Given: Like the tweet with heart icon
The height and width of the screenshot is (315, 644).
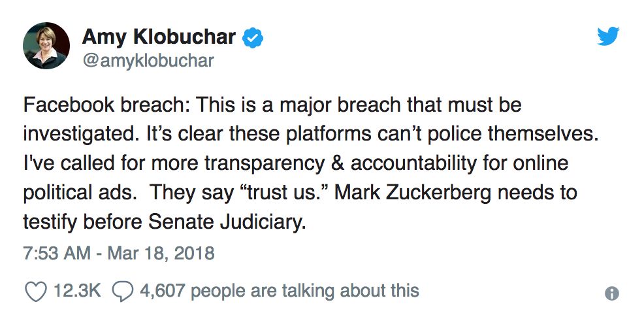Looking at the screenshot, I should pos(35,290).
